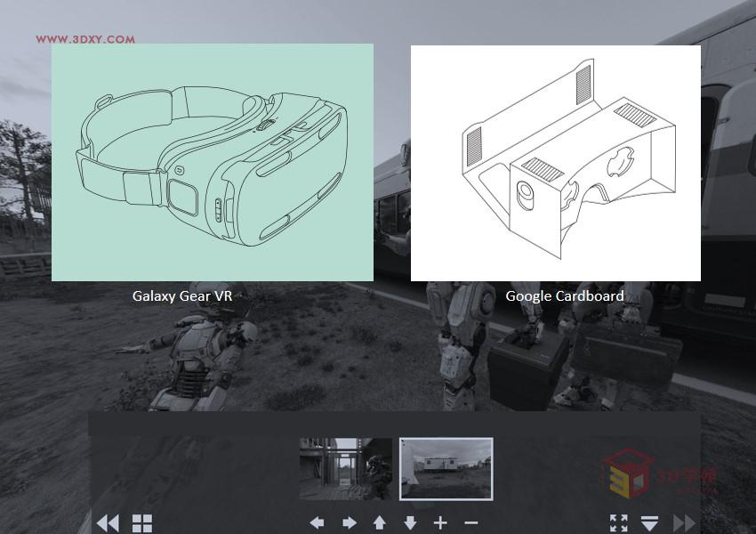Select the Google Cardboard headset option
The height and width of the screenshot is (534, 756).
555,162
